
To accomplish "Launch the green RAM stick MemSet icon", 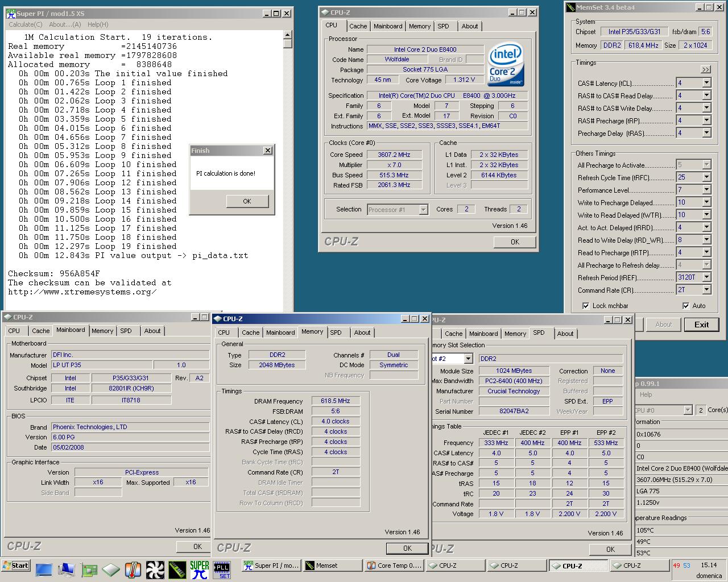I will pyautogui.click(x=177, y=569).
